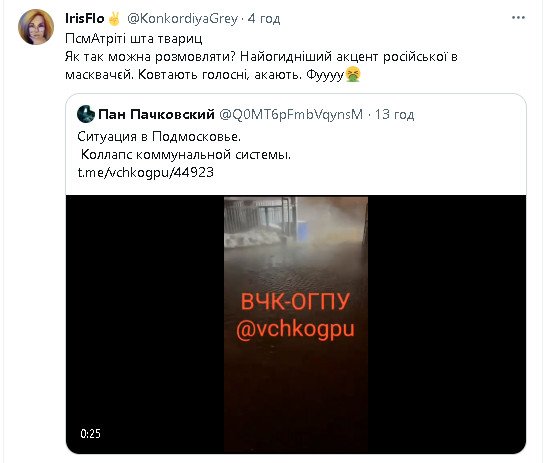Click the IrisFlo display name

point(84,19)
